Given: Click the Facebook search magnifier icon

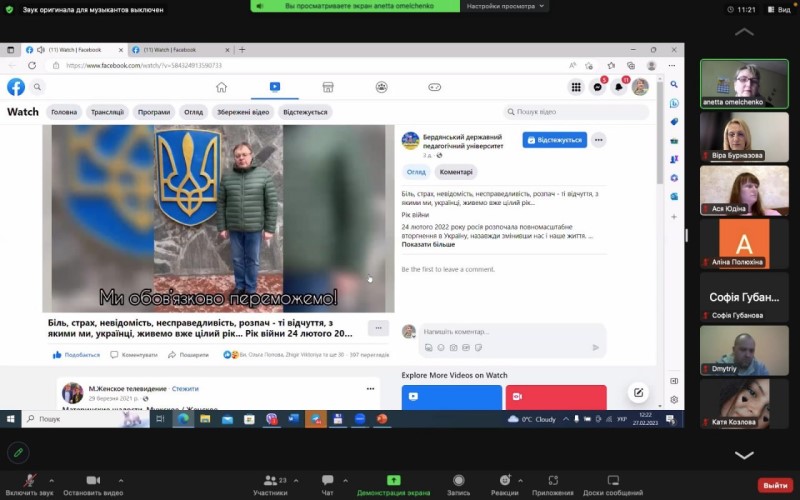Looking at the screenshot, I should point(37,87).
